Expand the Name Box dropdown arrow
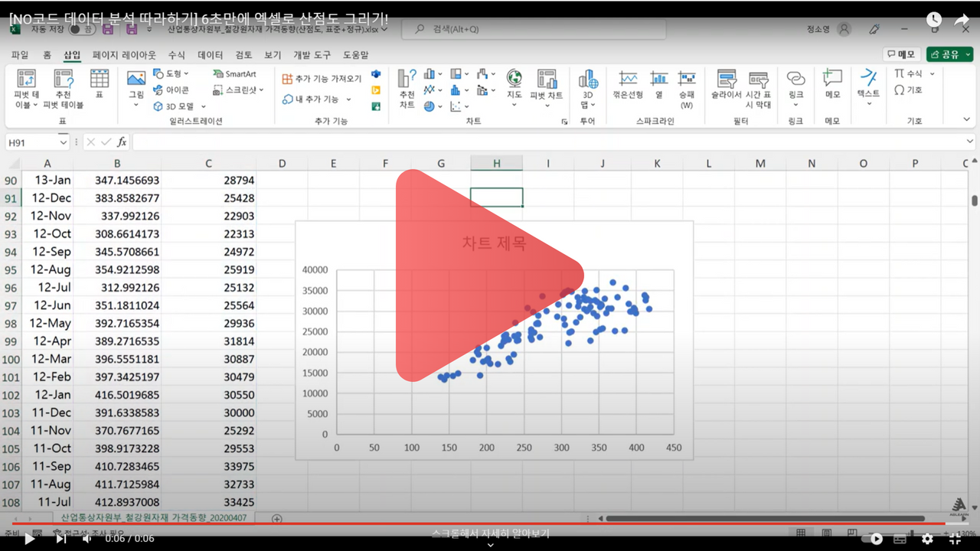The height and width of the screenshot is (551, 980). point(63,142)
